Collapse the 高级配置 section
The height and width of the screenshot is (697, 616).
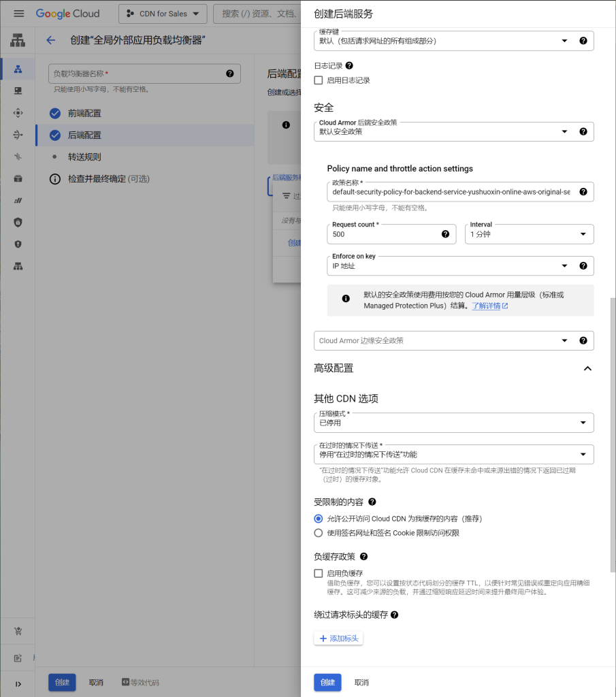(587, 368)
